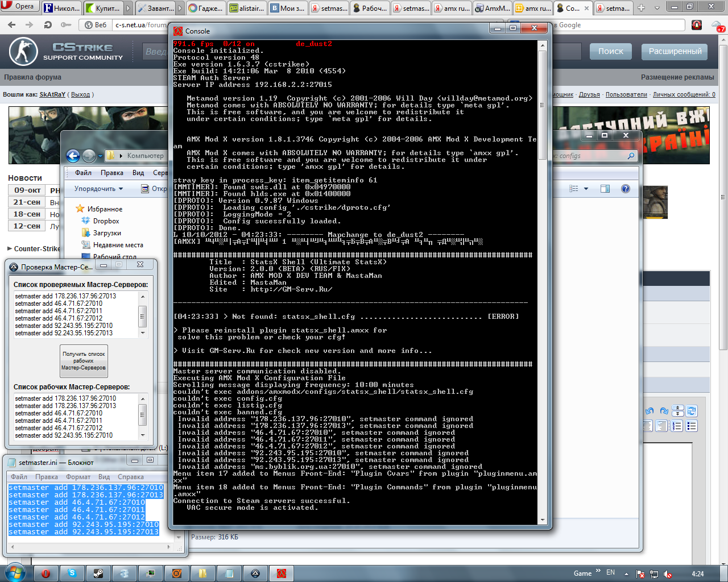Screen dimensions: 728x582
Task: Open the SkAtRaY profile link
Action: click(x=52, y=94)
